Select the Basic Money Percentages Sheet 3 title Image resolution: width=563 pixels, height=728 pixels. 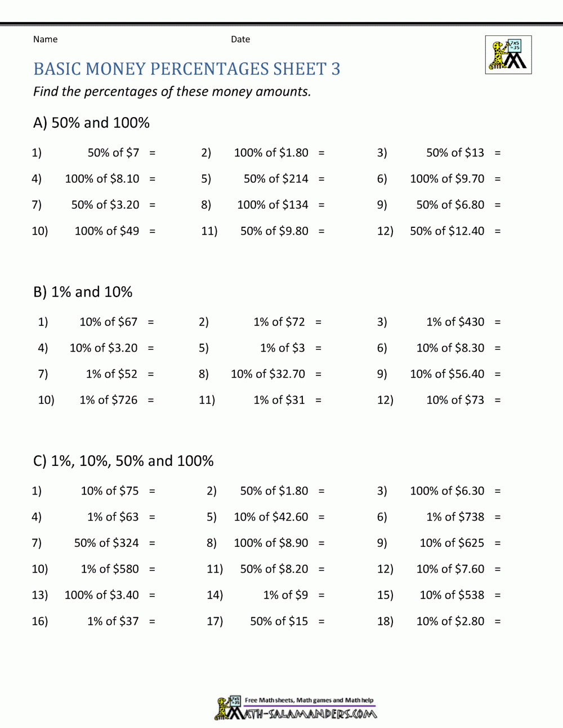pos(187,69)
